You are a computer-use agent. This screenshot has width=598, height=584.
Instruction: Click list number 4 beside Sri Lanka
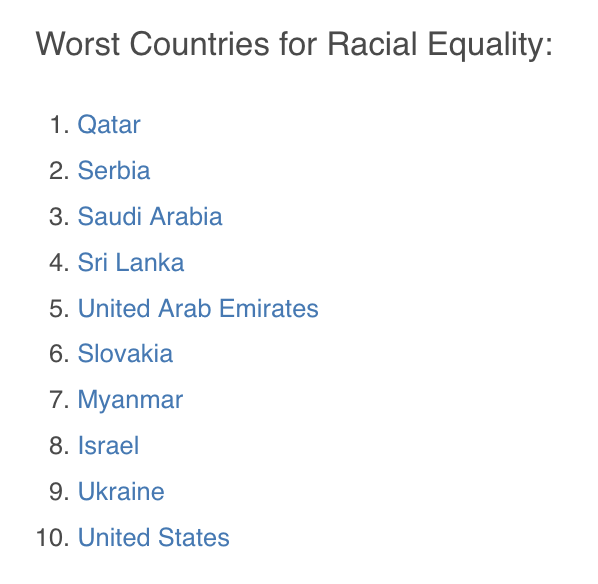coord(59,262)
